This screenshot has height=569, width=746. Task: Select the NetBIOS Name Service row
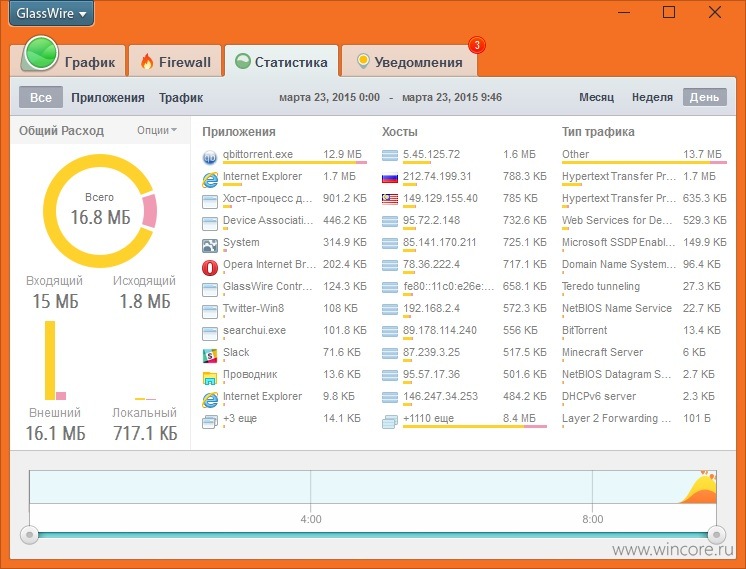tap(644, 308)
